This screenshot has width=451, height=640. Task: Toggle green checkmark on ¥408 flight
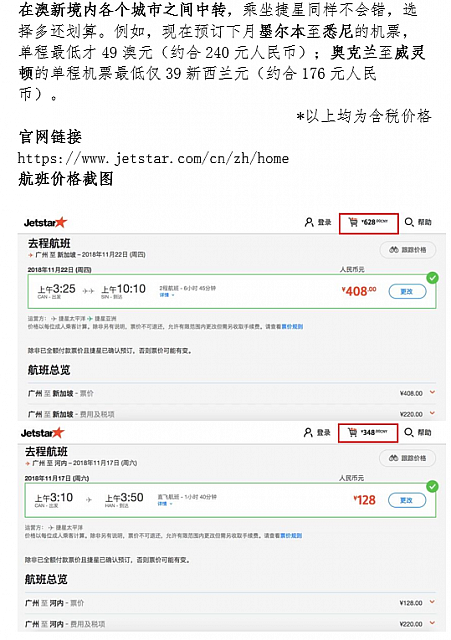[432, 278]
